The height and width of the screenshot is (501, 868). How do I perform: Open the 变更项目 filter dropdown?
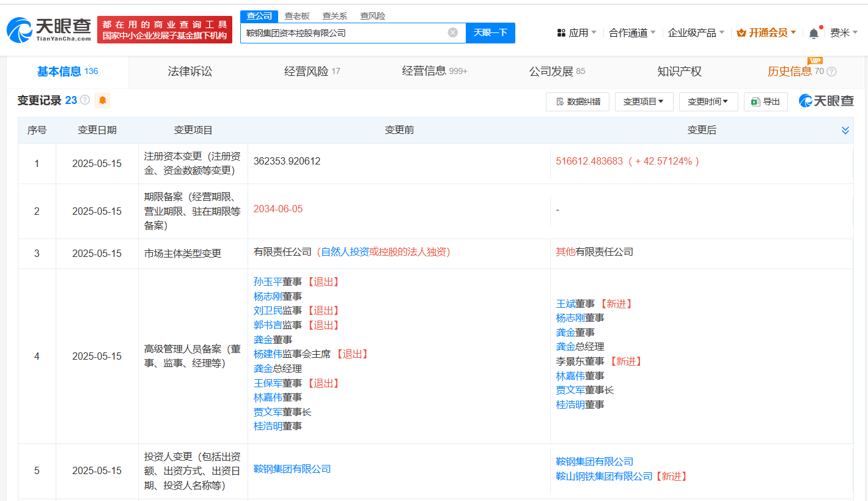[x=644, y=102]
